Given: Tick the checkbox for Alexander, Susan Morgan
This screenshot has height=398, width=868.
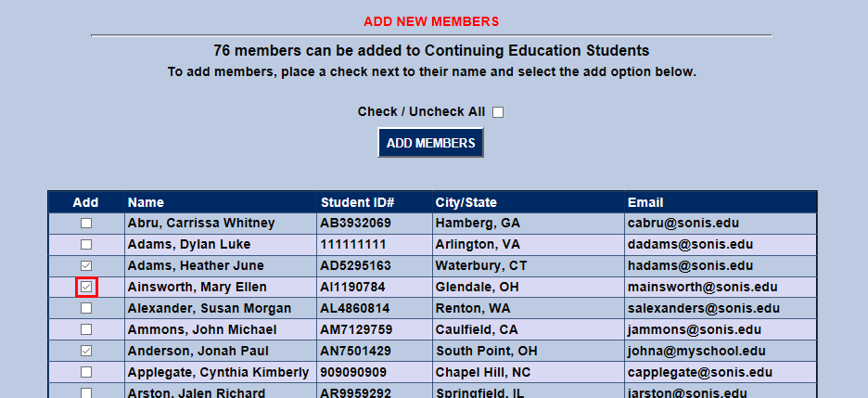Looking at the screenshot, I should (86, 309).
